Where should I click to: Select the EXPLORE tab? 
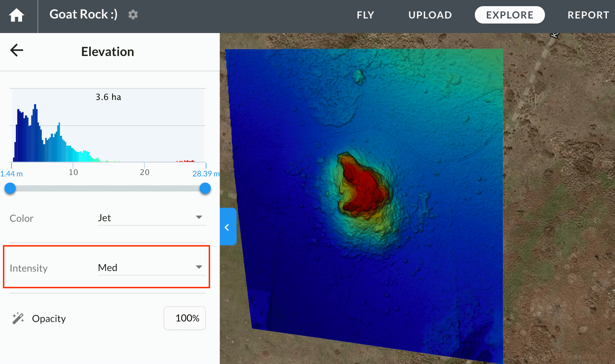(x=510, y=15)
